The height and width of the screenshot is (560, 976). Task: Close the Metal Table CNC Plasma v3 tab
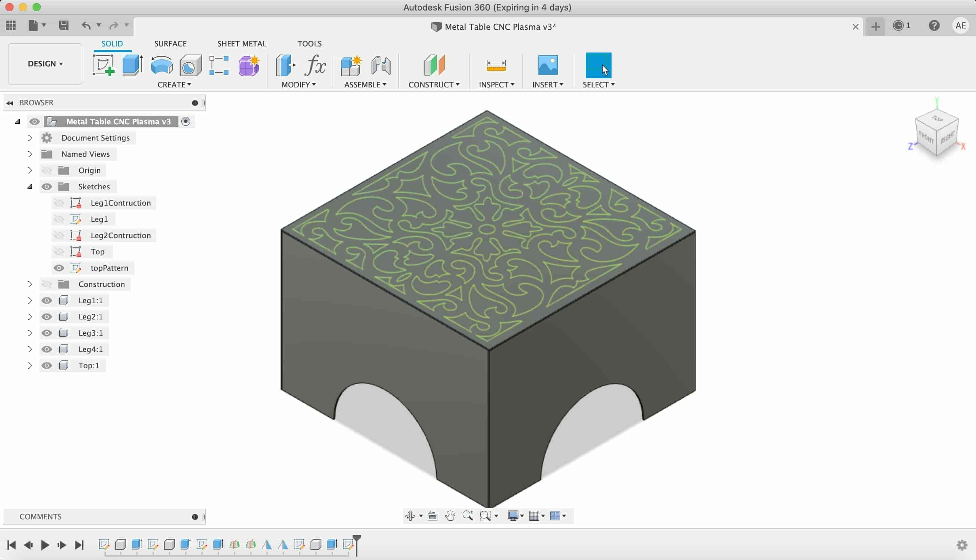click(855, 26)
